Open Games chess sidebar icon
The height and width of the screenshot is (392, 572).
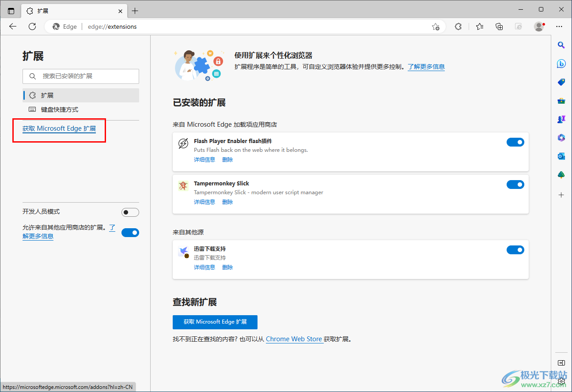coord(561,119)
